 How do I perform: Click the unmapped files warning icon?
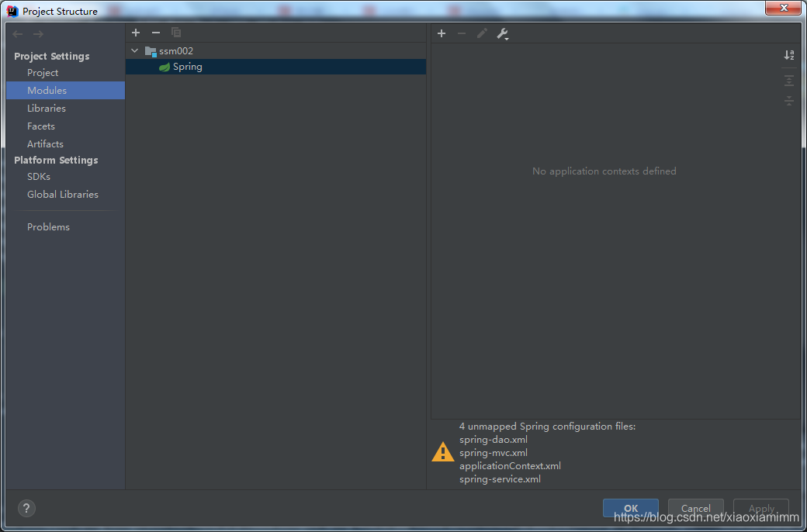[442, 452]
